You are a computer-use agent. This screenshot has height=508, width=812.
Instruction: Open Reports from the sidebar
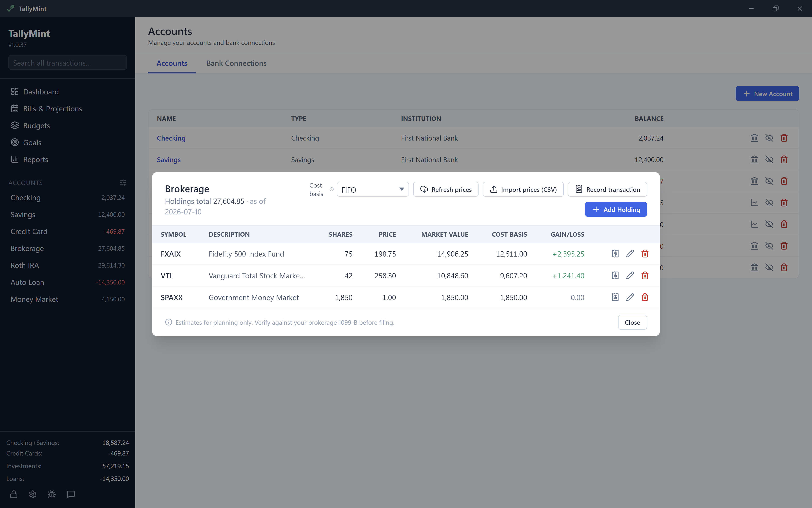coord(67,160)
